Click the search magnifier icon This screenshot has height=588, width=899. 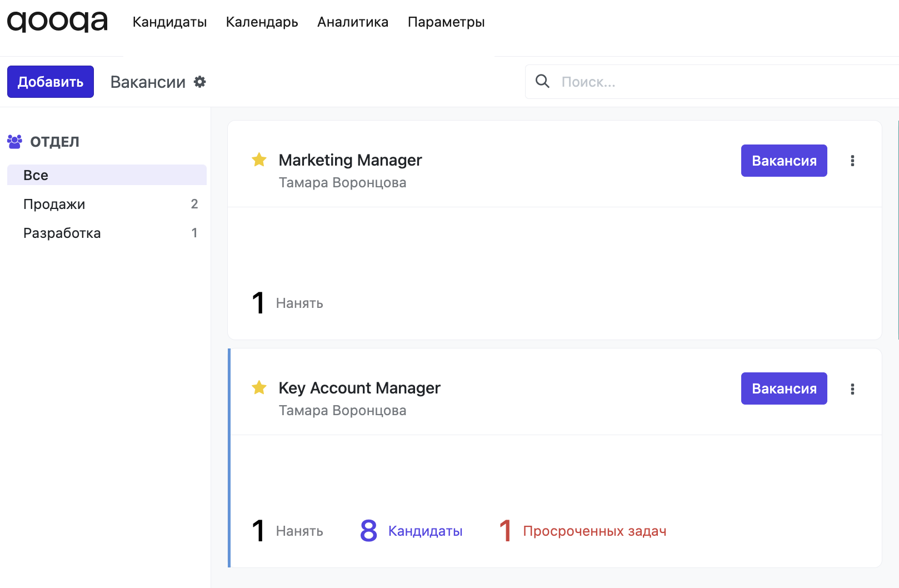[542, 82]
